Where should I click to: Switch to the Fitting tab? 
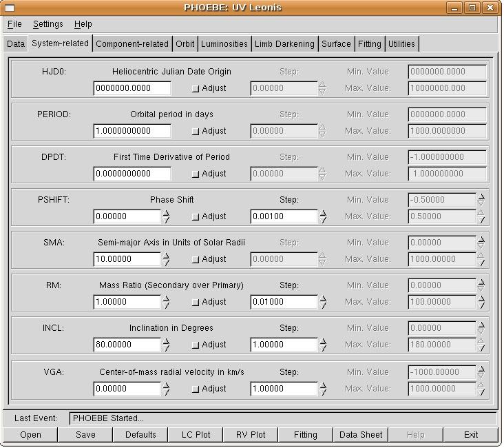tap(369, 44)
